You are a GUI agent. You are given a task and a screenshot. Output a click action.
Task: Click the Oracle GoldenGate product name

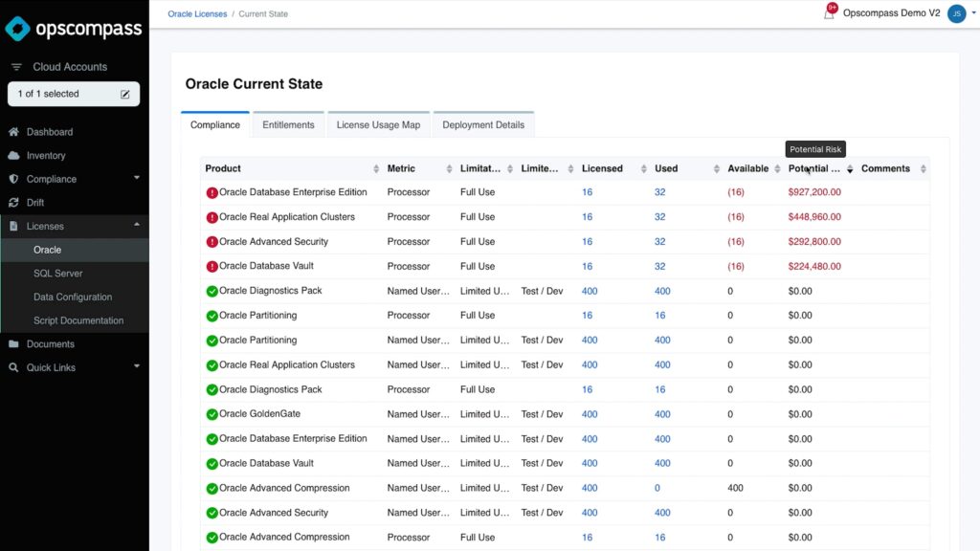coord(259,413)
